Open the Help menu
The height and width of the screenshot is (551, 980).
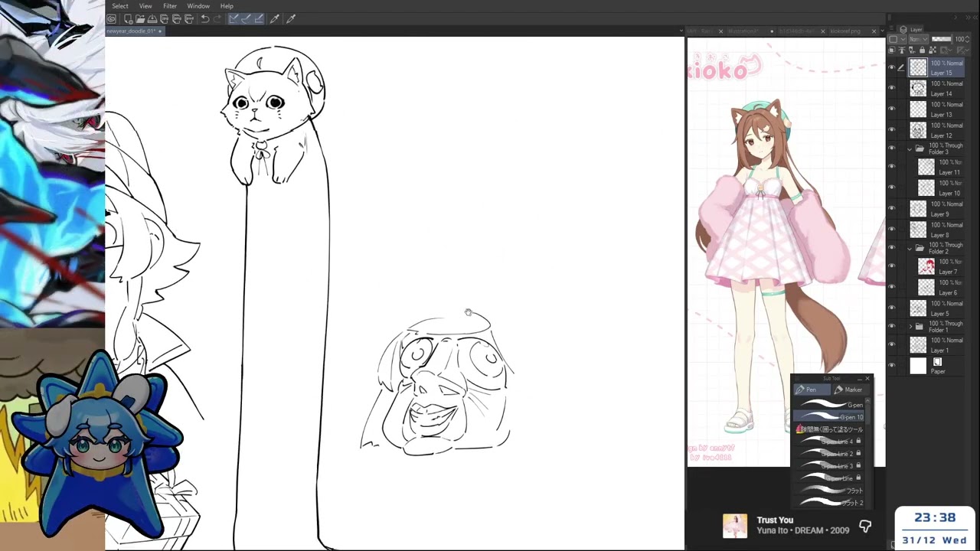pos(227,6)
